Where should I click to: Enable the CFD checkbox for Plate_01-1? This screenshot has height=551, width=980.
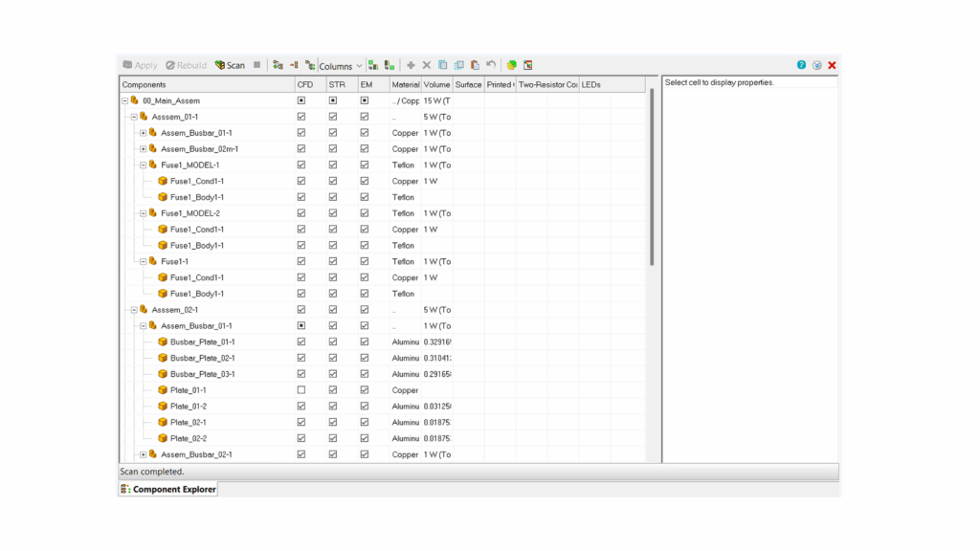tap(301, 390)
